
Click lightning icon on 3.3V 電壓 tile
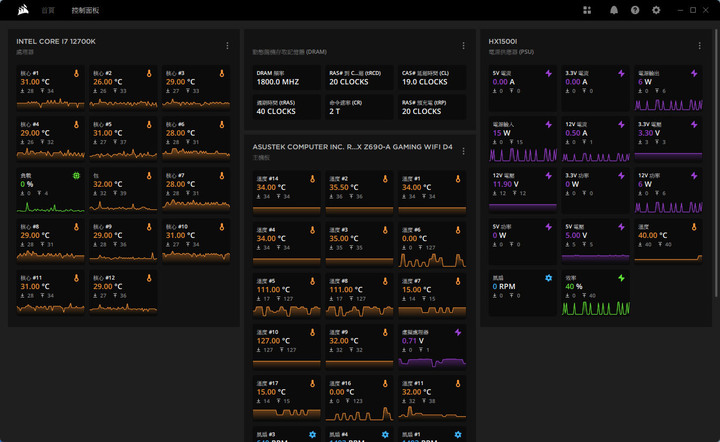tap(693, 124)
